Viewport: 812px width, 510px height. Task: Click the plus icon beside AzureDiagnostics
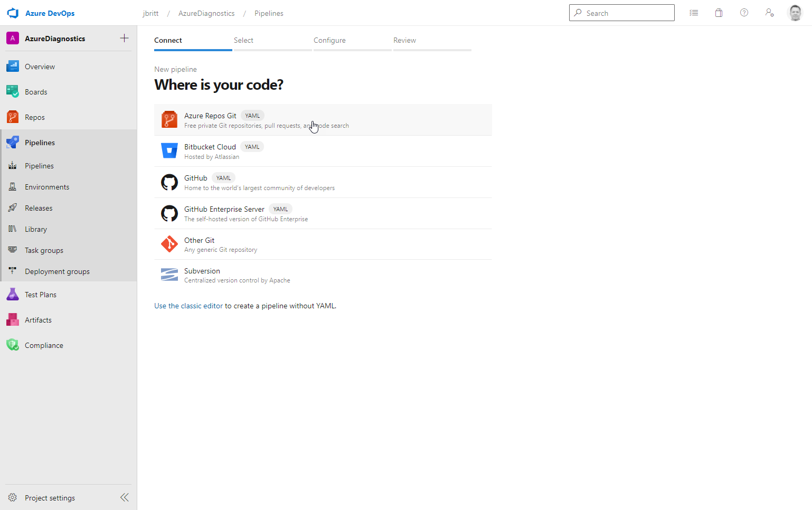coord(124,38)
